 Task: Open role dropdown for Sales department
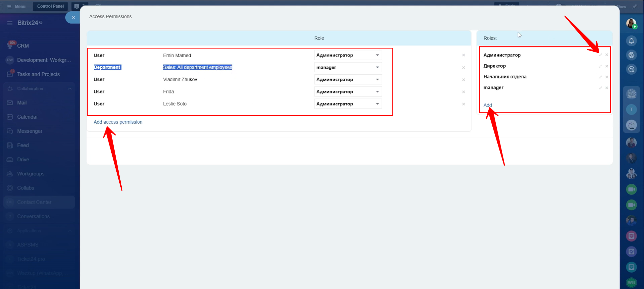tap(348, 68)
